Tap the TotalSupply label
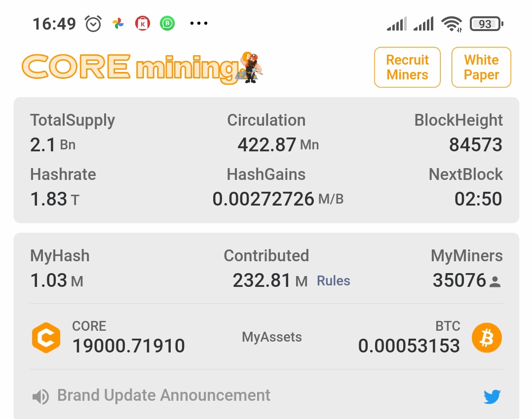The height and width of the screenshot is (419, 532). pos(73,121)
